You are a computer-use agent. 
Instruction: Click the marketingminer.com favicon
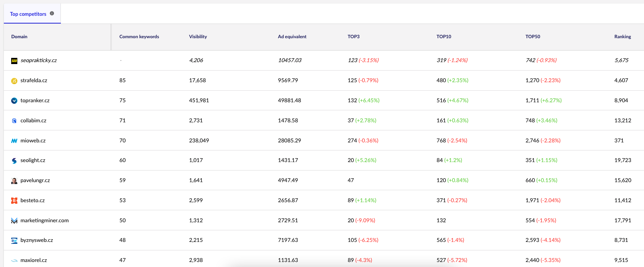(14, 221)
